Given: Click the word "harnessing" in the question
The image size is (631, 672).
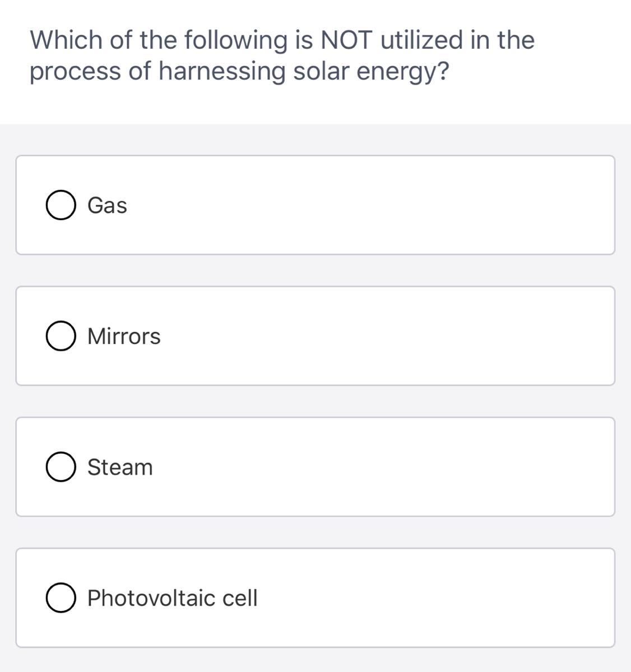Looking at the screenshot, I should 222,72.
